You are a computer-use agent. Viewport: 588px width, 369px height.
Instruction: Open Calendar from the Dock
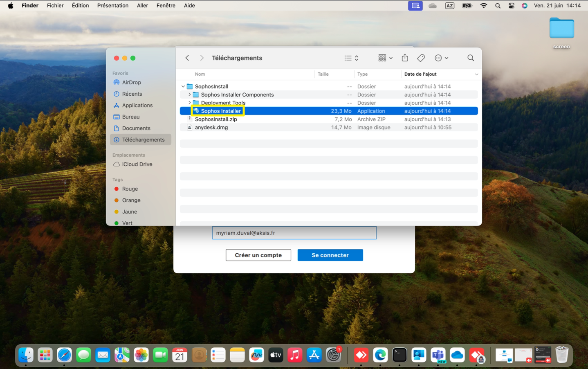pos(180,355)
